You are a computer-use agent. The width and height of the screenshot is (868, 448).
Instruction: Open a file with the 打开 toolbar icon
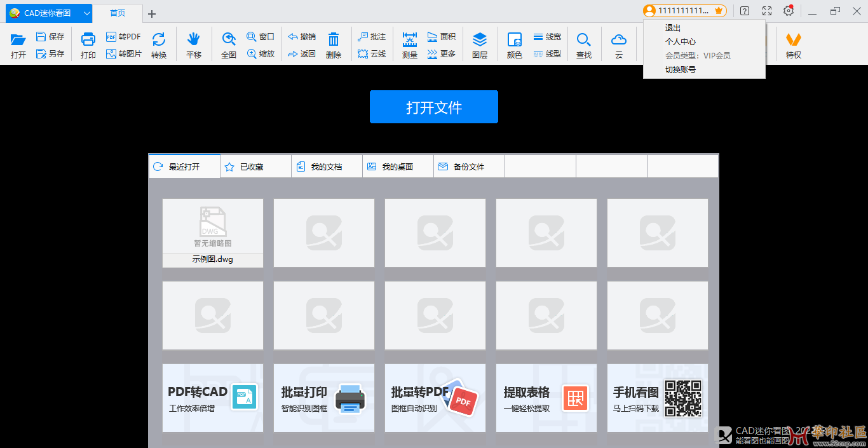[x=18, y=46]
